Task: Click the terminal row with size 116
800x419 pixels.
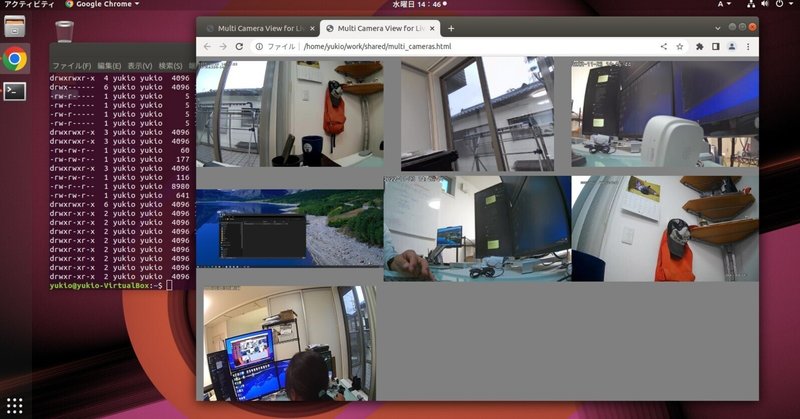Action: point(120,178)
